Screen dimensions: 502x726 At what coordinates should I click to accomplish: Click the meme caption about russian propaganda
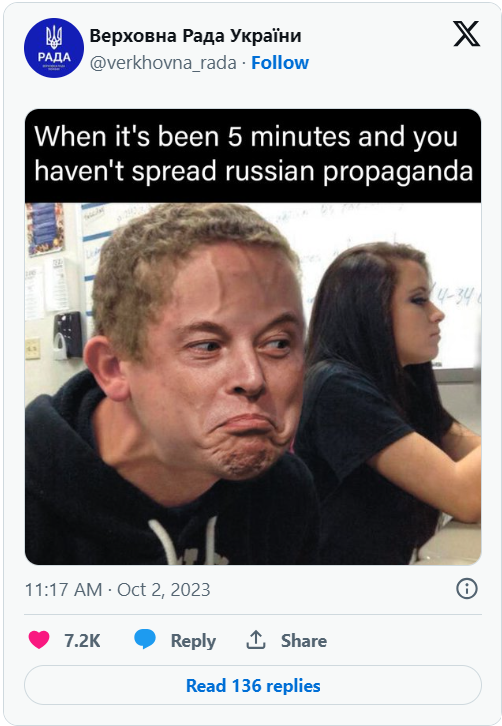coord(253,154)
